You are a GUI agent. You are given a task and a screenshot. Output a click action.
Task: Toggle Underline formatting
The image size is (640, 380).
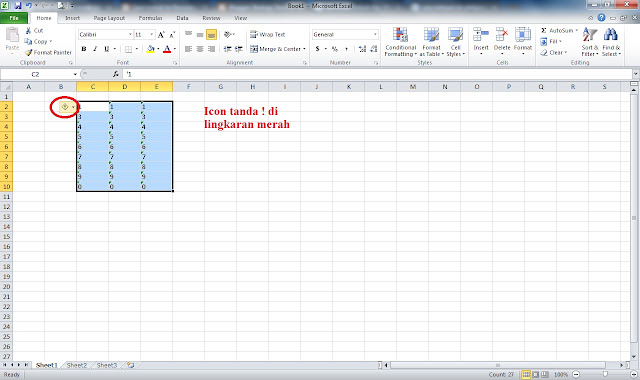tap(106, 49)
